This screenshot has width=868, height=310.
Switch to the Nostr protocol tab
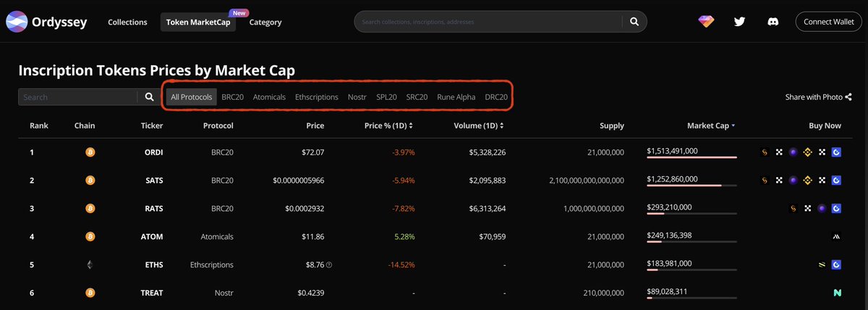click(357, 97)
